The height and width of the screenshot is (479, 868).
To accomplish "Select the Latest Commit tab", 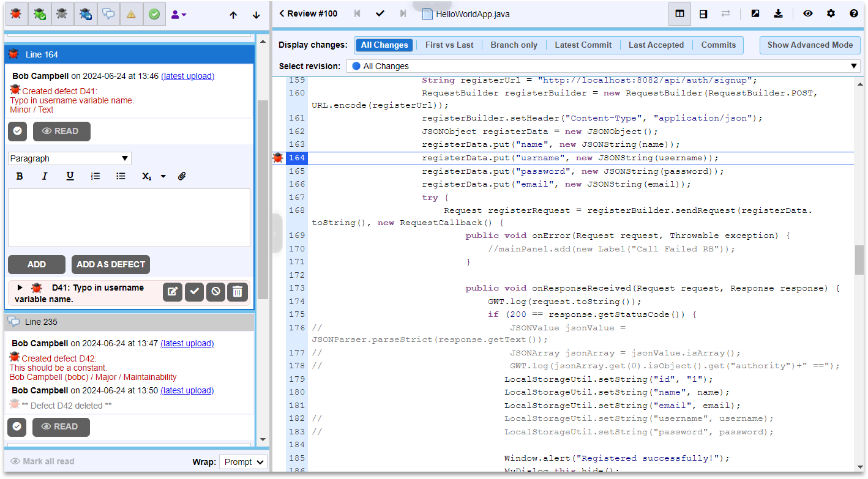I will [583, 45].
